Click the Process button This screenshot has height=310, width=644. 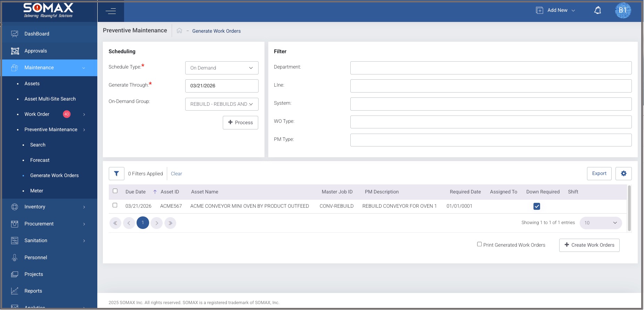[x=241, y=122]
